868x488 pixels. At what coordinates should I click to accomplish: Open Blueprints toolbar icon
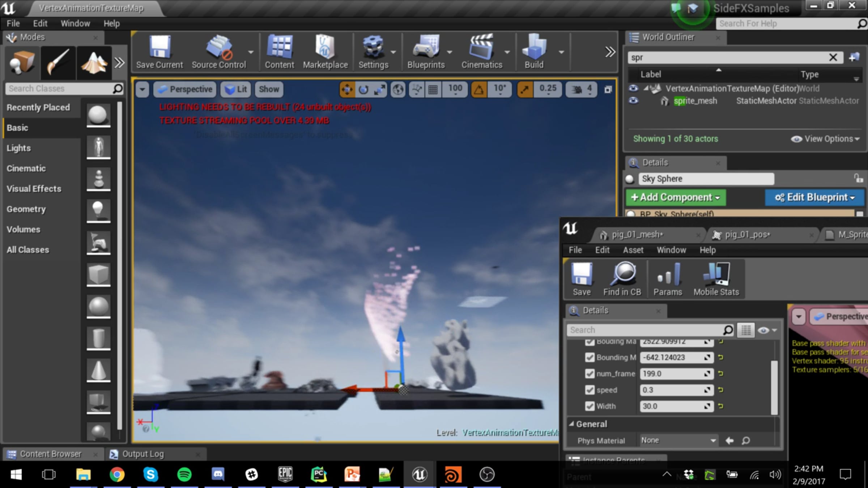[x=426, y=52]
